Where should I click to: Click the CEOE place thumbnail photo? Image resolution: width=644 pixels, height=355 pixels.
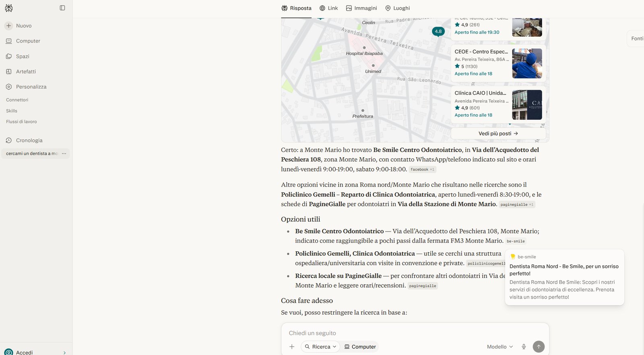(527, 64)
